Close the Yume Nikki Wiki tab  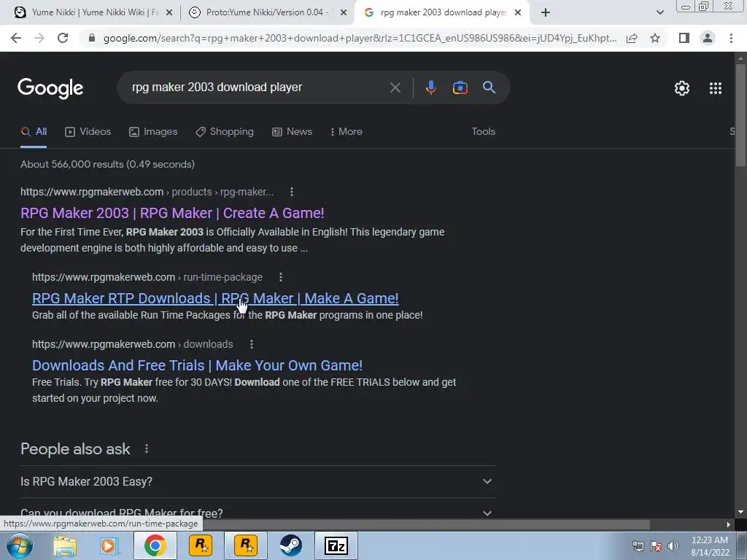169,13
